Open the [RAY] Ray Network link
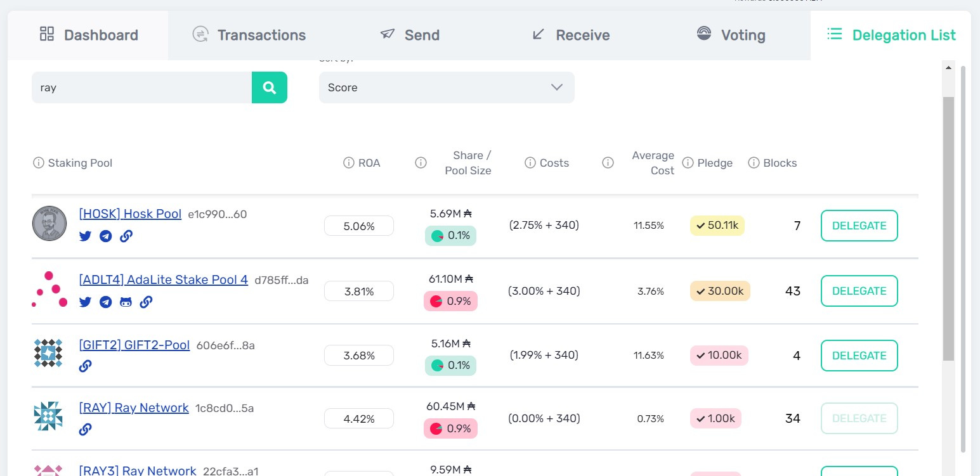The height and width of the screenshot is (476, 980). [134, 408]
